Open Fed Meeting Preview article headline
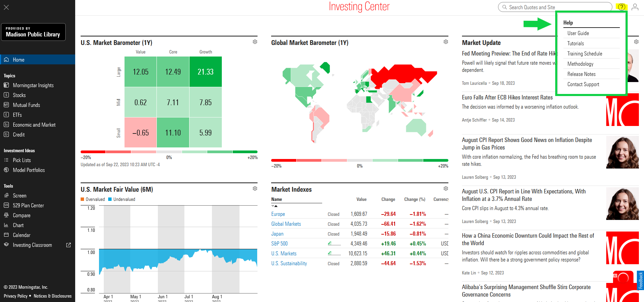The height and width of the screenshot is (302, 644). click(x=509, y=53)
